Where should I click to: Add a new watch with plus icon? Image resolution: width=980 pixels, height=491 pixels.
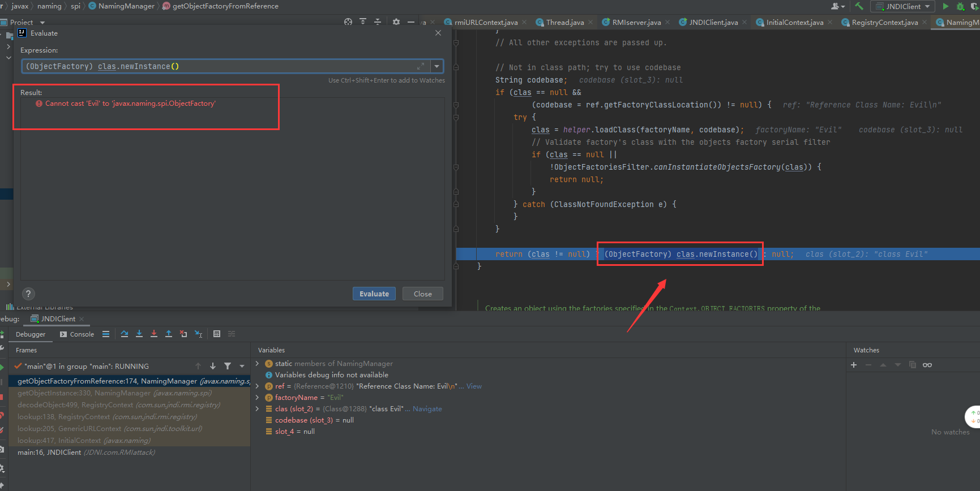854,365
